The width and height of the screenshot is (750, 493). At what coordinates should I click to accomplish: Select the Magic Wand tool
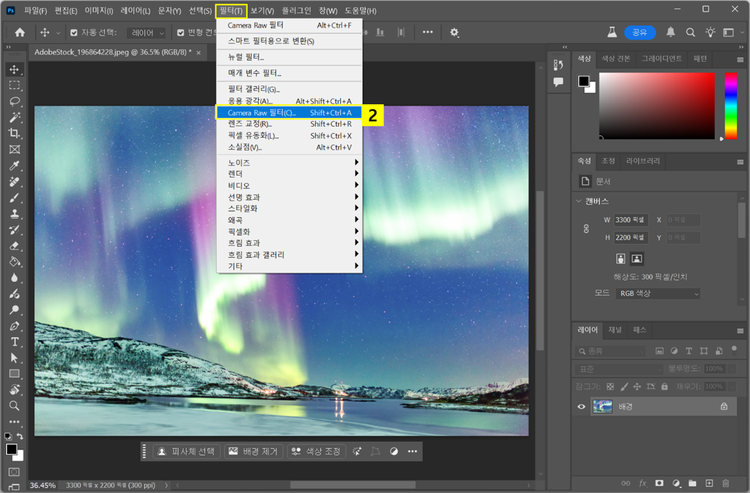14,118
